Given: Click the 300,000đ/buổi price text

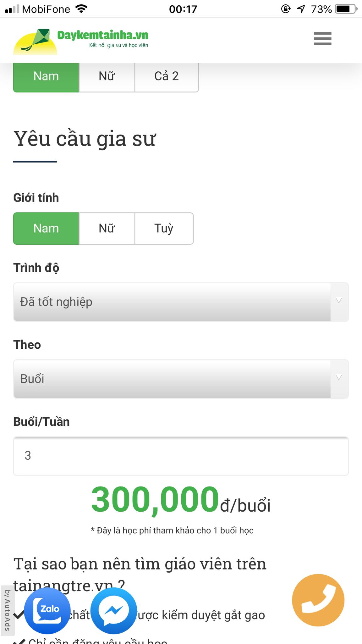Looking at the screenshot, I should (x=181, y=503).
